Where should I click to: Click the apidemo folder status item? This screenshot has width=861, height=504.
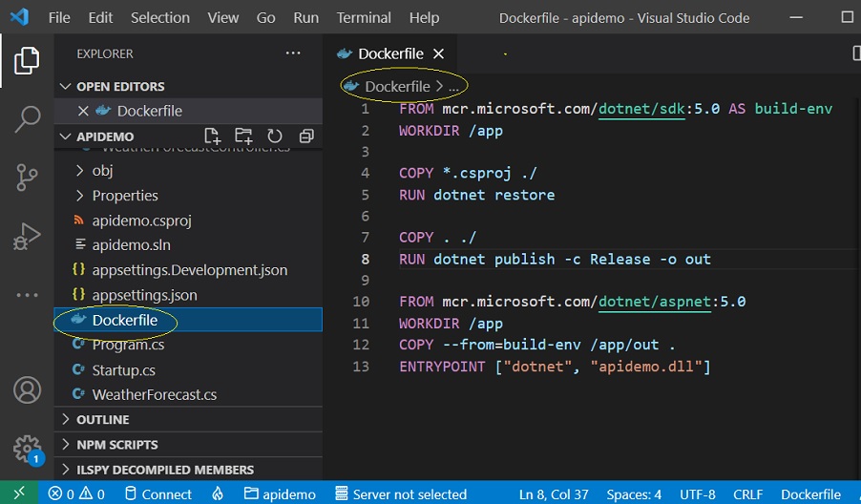click(x=280, y=494)
